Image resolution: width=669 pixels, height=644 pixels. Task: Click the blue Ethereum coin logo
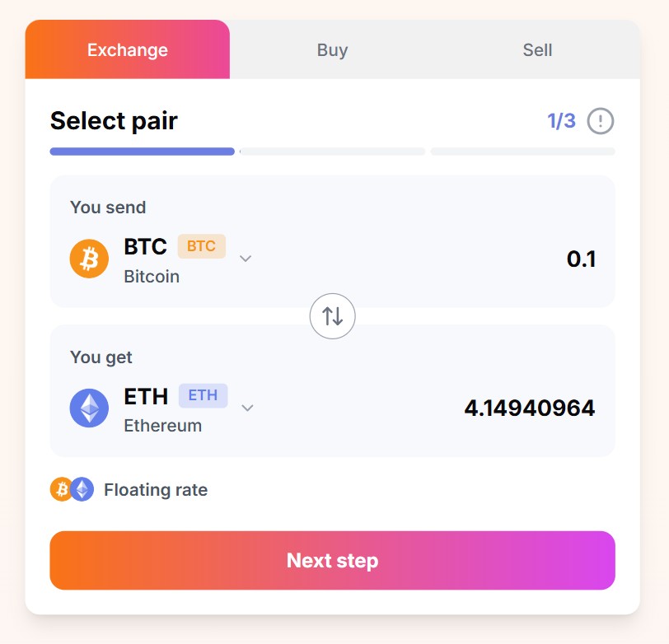(89, 408)
